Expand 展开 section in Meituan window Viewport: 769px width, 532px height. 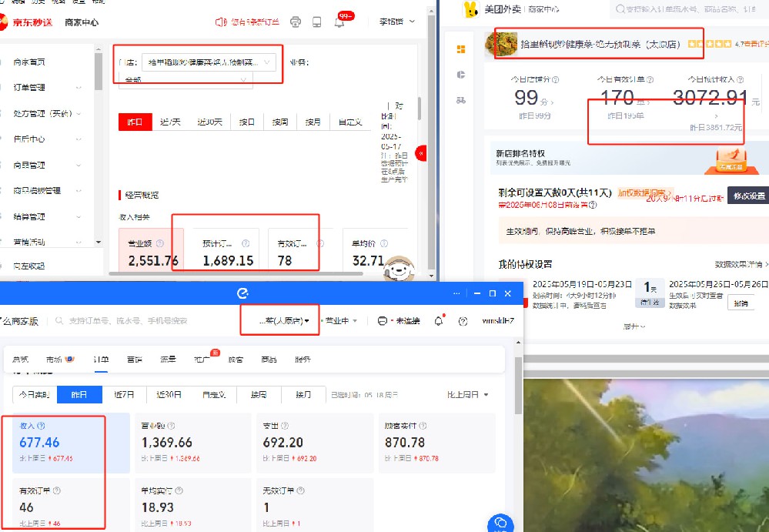click(634, 326)
